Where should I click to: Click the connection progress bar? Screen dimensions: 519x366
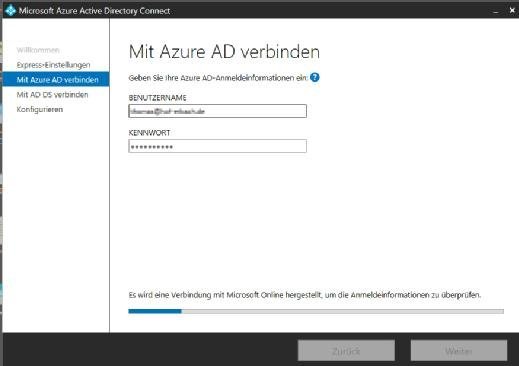click(316, 311)
